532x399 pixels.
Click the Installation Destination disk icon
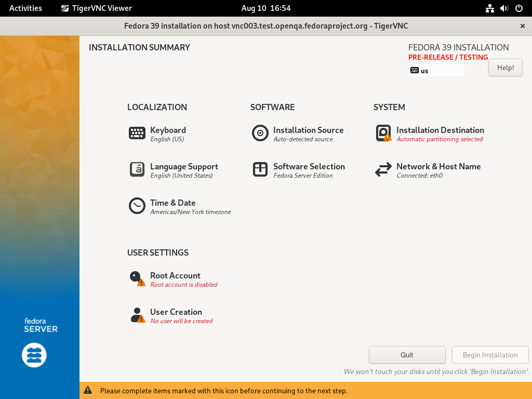click(x=383, y=133)
